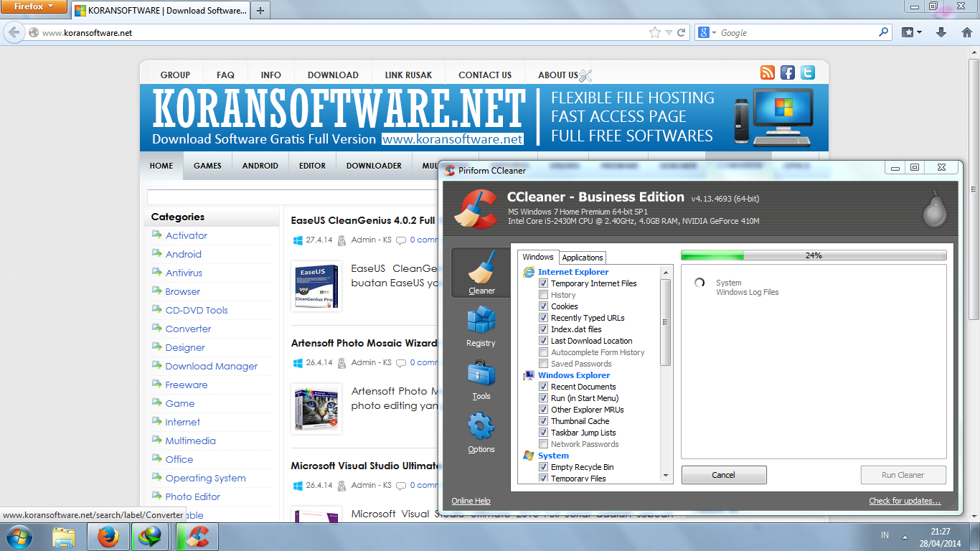Open the RSS feed icon on the site
Screen dimensions: 980x551
tap(768, 72)
